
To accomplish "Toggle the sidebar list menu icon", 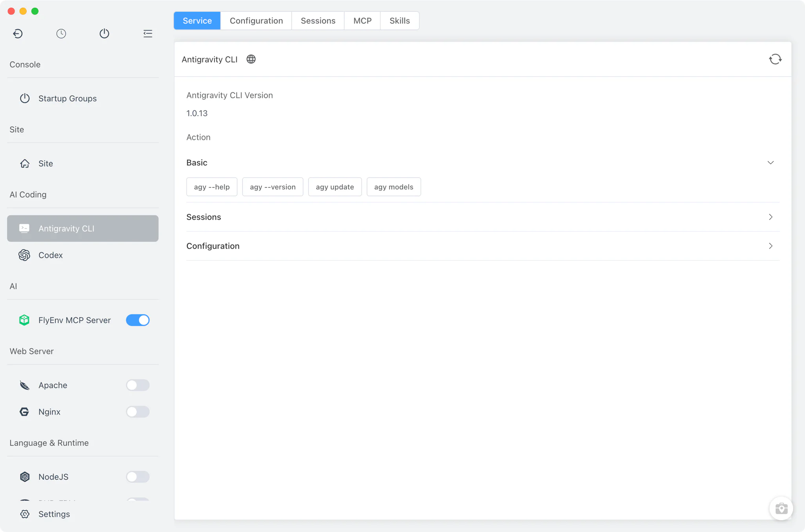I will [148, 34].
